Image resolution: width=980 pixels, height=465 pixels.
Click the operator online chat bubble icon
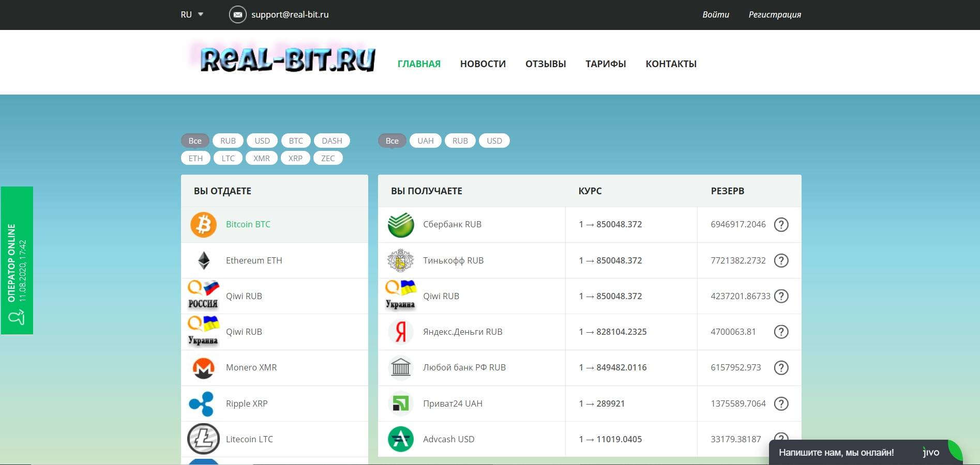coord(17,317)
